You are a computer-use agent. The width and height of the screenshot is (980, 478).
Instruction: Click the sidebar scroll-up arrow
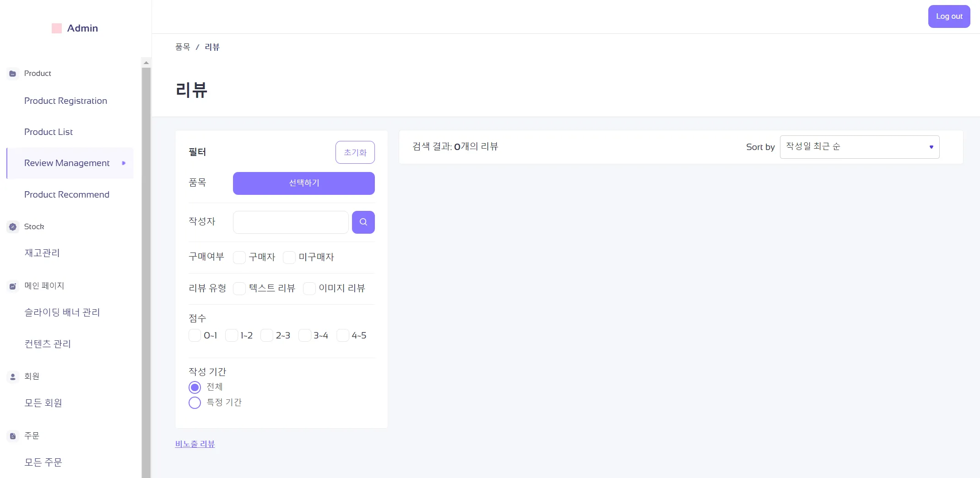click(x=146, y=63)
